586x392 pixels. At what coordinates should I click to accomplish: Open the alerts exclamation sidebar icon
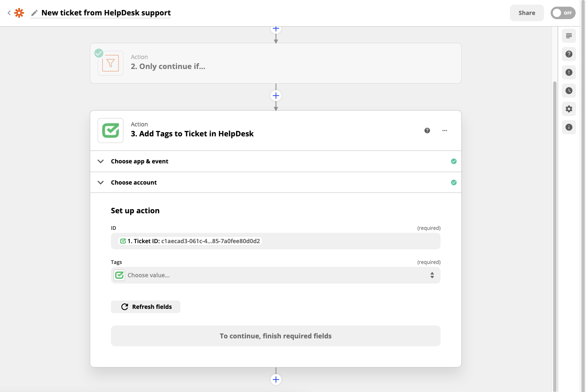pos(569,72)
